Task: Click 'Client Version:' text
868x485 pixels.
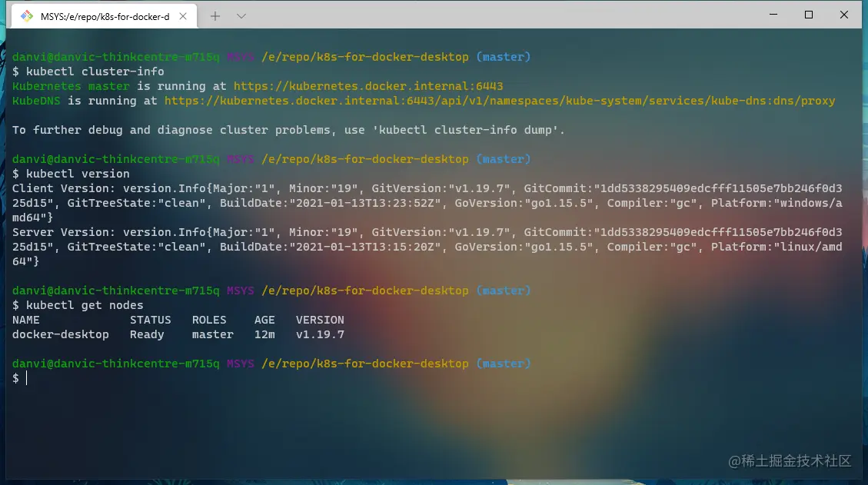Action: point(65,188)
